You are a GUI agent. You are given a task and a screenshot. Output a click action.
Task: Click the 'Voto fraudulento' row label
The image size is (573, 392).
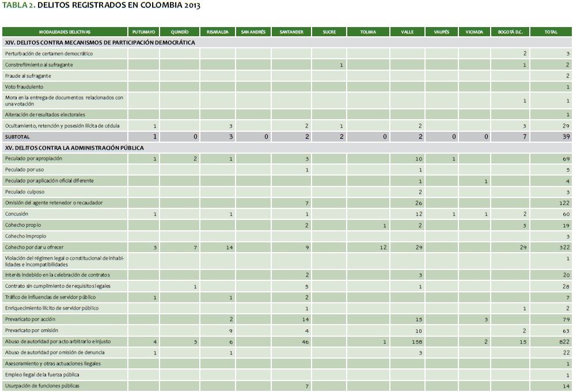(24, 87)
